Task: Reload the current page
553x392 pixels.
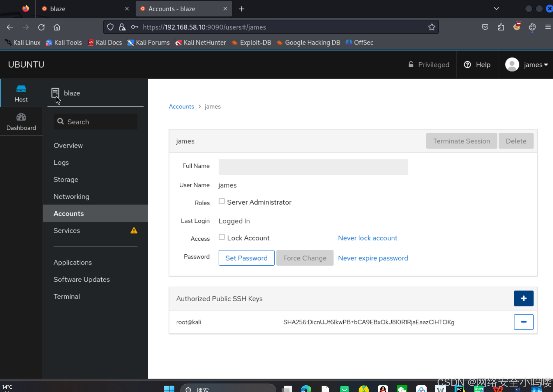Action: (41, 27)
